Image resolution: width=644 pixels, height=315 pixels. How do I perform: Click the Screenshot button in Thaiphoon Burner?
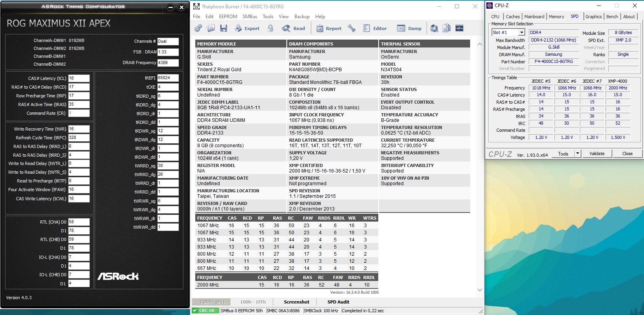(297, 302)
